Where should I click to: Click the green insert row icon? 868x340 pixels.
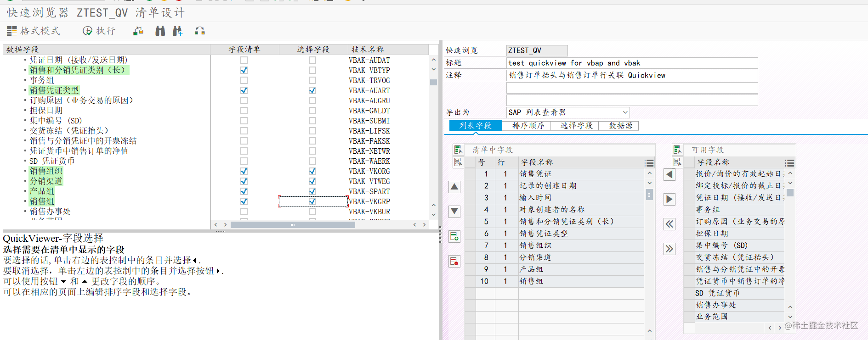(454, 236)
